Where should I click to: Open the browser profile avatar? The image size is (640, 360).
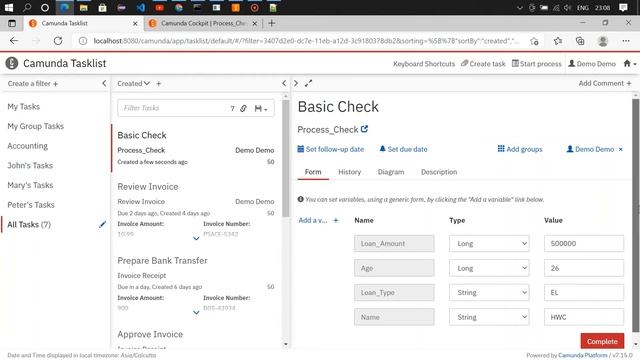[602, 41]
